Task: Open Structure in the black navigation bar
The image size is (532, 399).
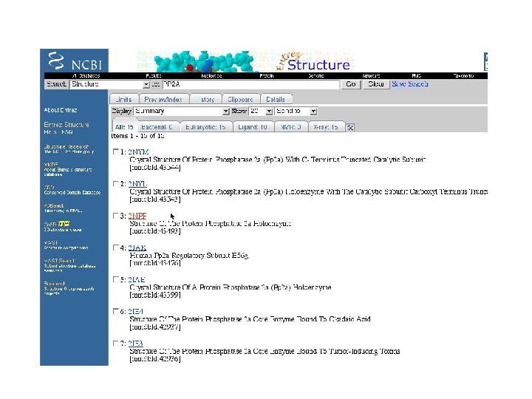Action: [x=371, y=75]
